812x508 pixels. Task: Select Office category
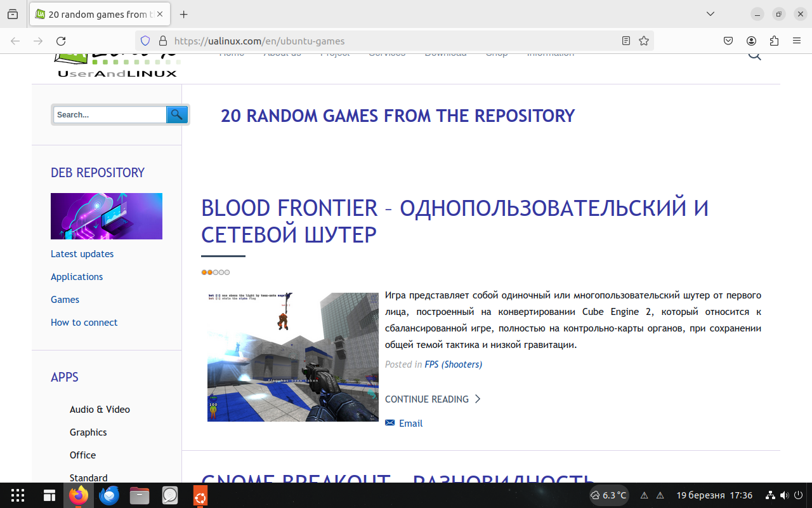click(x=82, y=455)
